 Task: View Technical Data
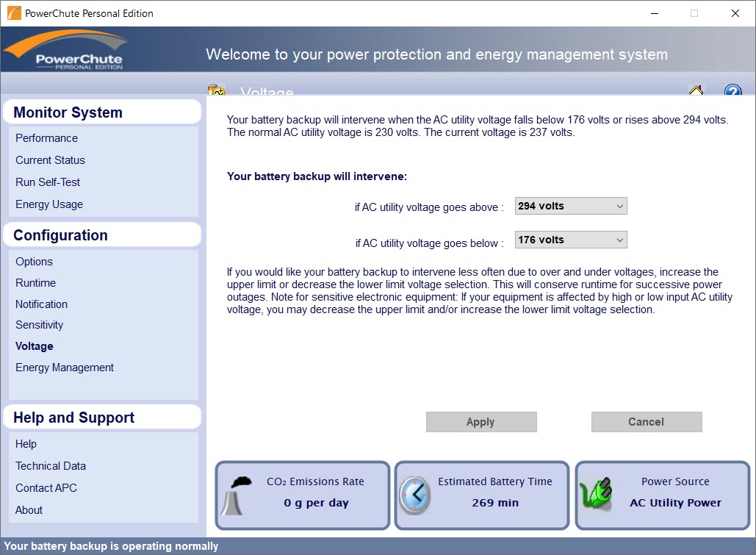click(x=51, y=466)
